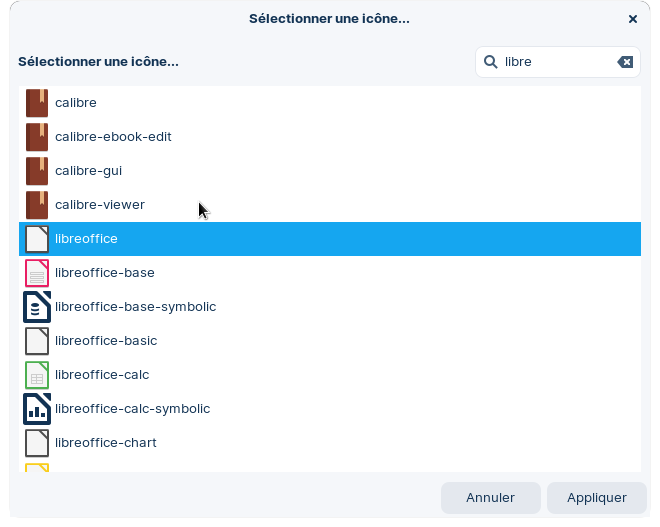Select the libreoffice-basic icon

tap(37, 341)
